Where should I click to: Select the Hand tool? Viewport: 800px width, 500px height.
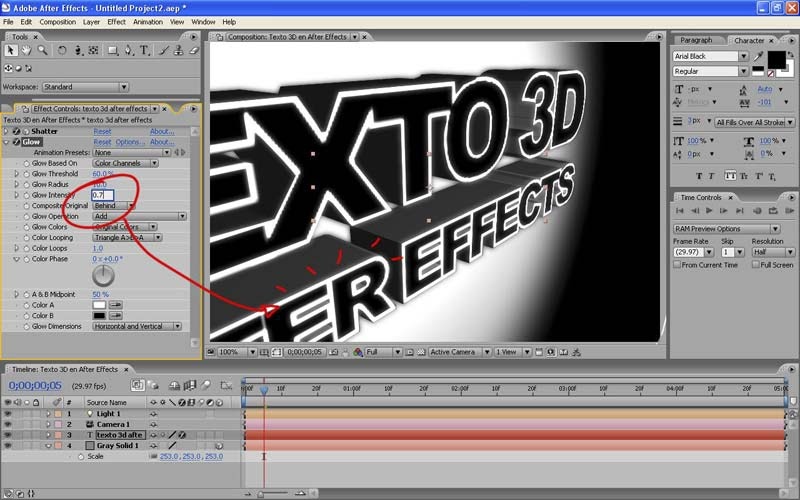click(x=26, y=50)
